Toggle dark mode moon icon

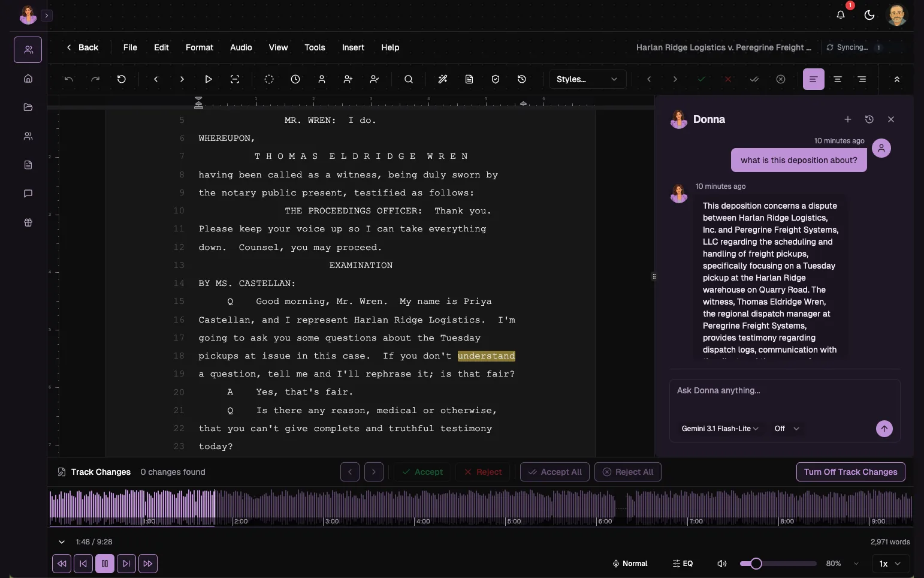tap(869, 15)
